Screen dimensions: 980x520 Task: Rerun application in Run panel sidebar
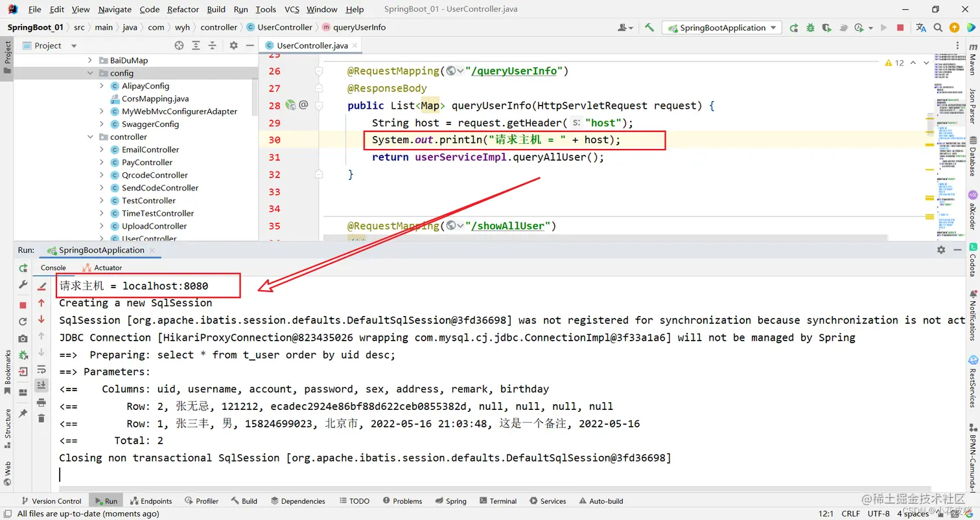click(23, 268)
